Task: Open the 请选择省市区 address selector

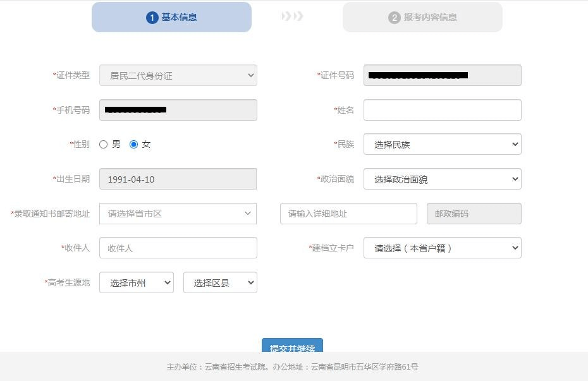Action: pyautogui.click(x=178, y=214)
